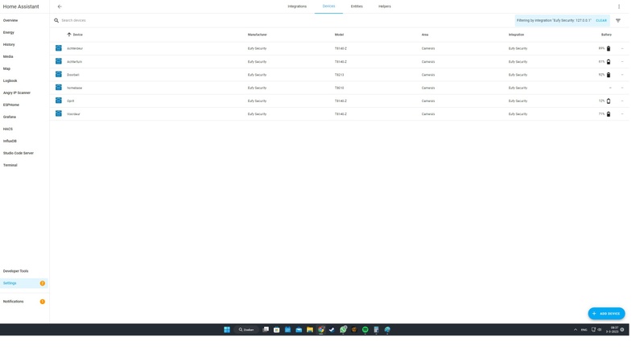Open the Achterdeur device row
Viewport: 644px width, 362px height.
coord(339,48)
